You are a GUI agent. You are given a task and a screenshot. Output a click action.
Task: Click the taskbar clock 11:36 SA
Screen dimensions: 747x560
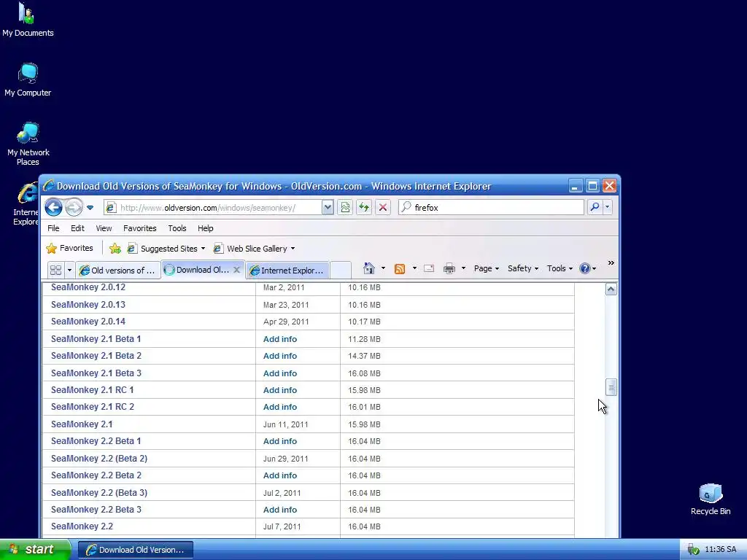click(720, 550)
